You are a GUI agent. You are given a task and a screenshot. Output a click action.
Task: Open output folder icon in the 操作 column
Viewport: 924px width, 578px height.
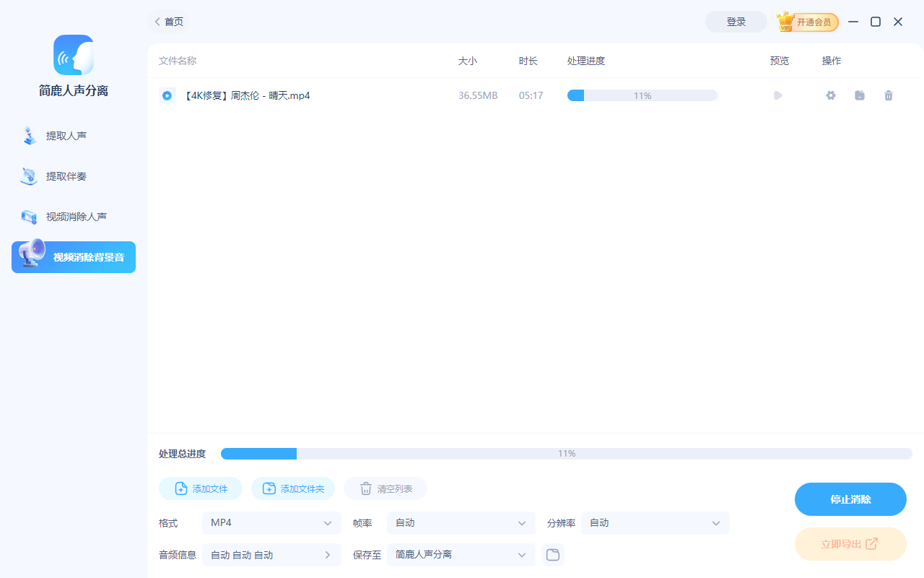coord(859,95)
